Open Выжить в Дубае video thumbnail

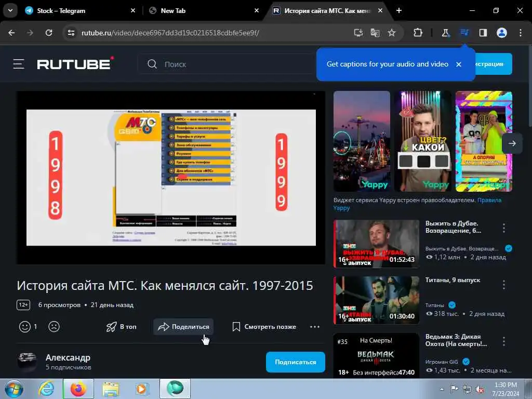376,244
